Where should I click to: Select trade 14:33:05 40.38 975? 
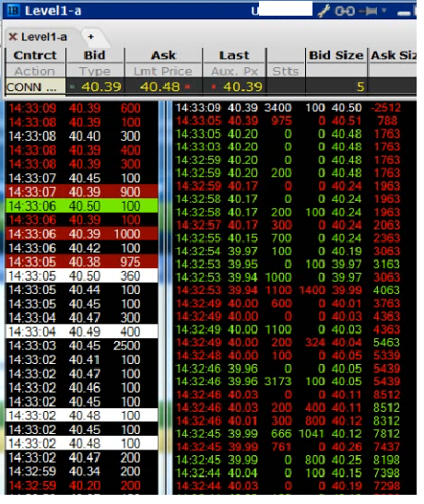pos(82,262)
